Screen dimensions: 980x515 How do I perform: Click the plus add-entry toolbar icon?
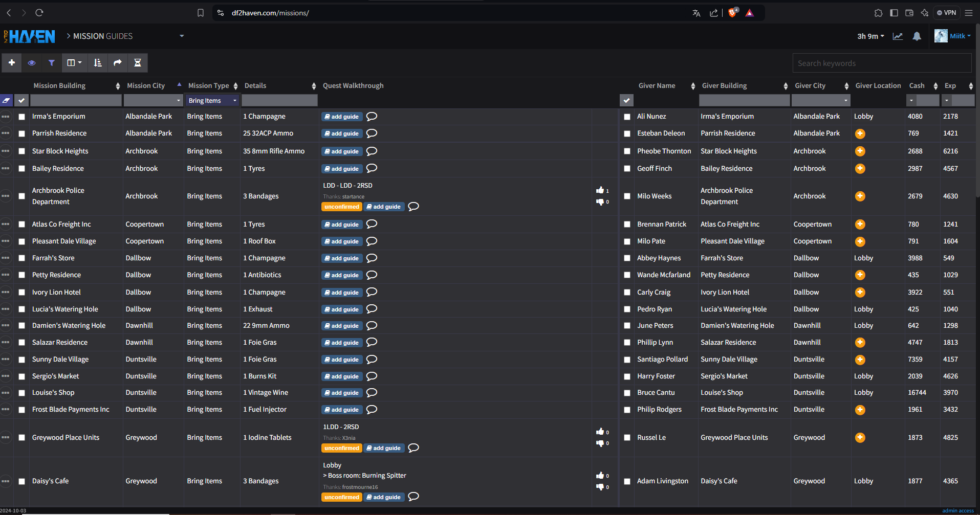click(x=12, y=62)
